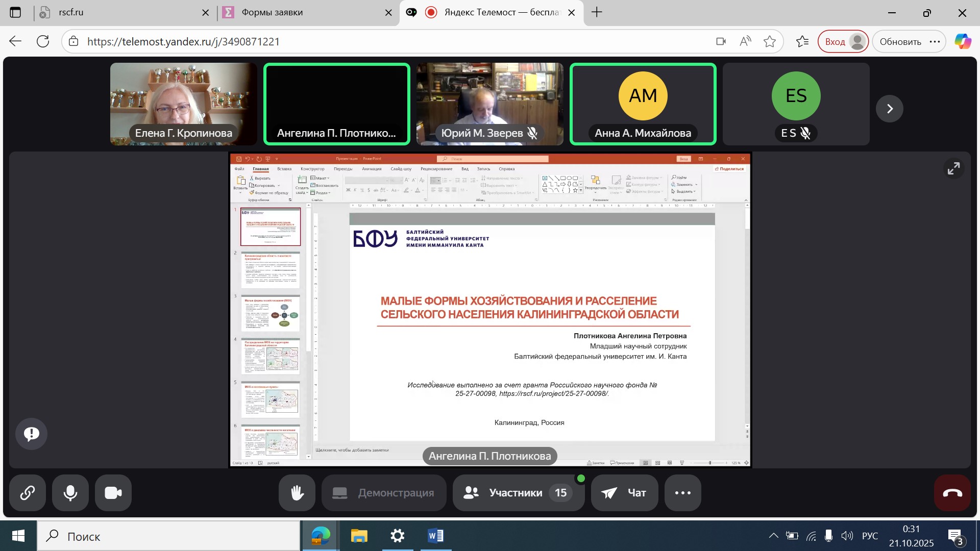
Task: Toggle camera permission icon in address bar
Action: (721, 42)
